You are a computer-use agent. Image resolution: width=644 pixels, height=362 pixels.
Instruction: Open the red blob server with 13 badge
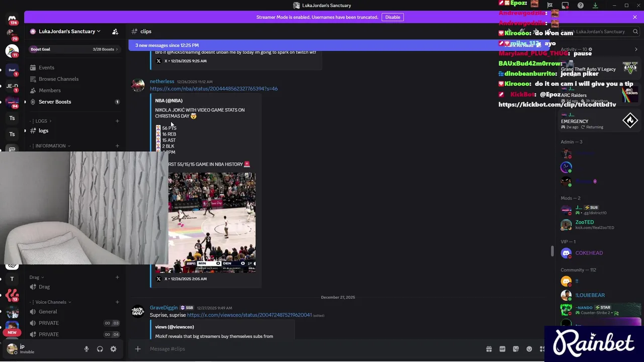[x=12, y=296]
